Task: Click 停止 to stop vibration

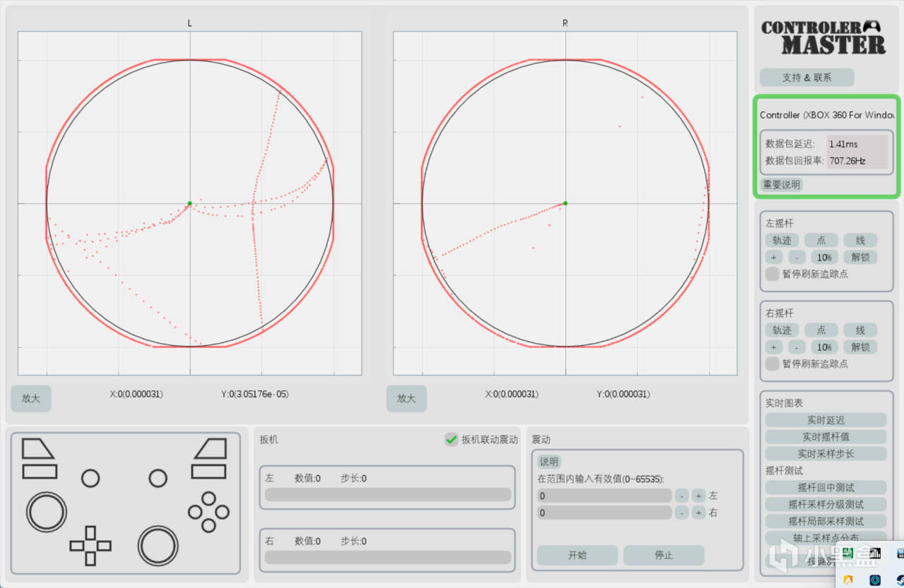Action: (664, 555)
